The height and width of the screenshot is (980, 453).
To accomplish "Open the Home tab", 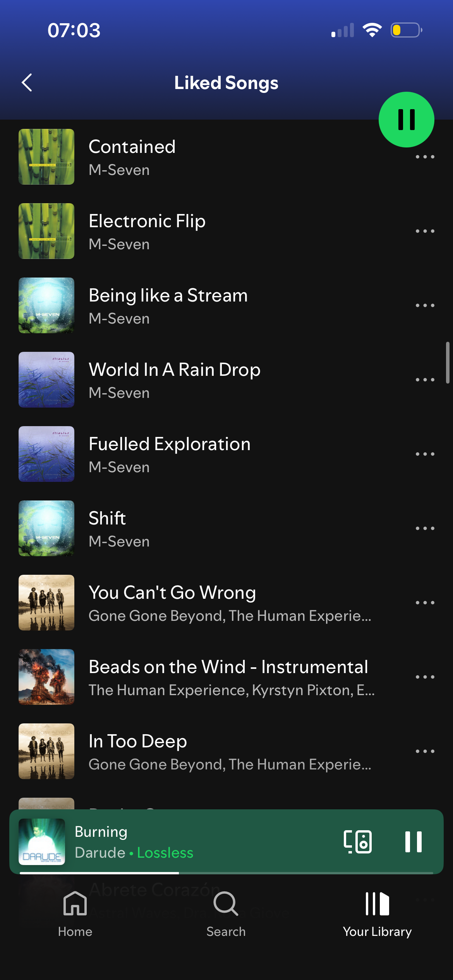I will 75,914.
